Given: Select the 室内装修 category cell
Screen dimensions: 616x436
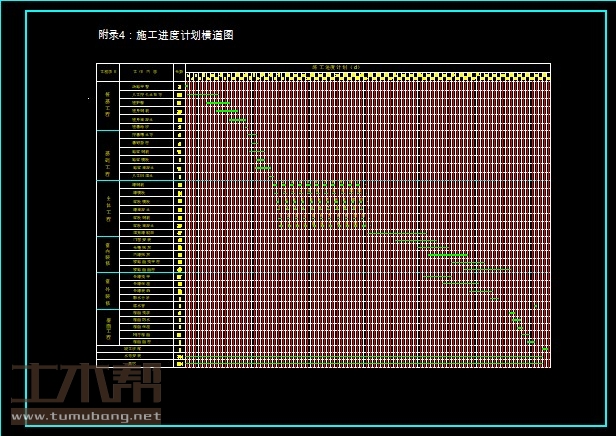Looking at the screenshot, I should coord(108,254).
